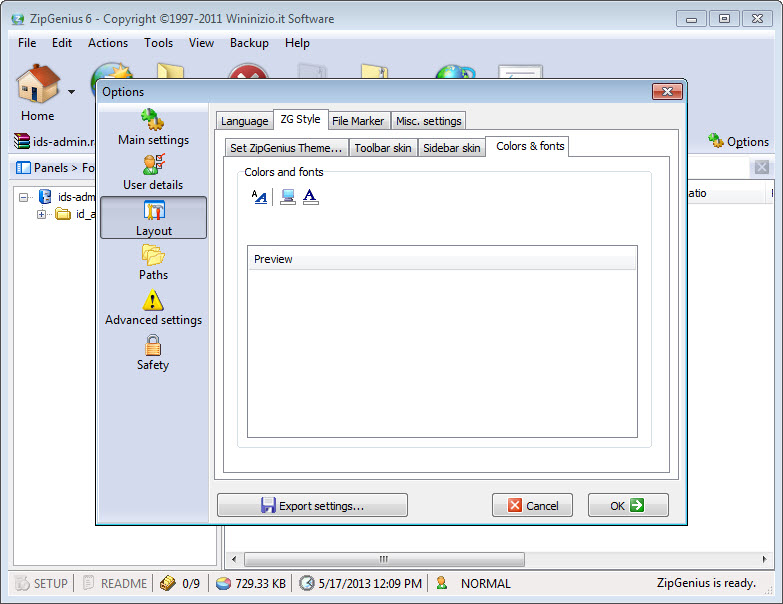
Task: Switch to the File Marker tab
Action: pos(358,121)
